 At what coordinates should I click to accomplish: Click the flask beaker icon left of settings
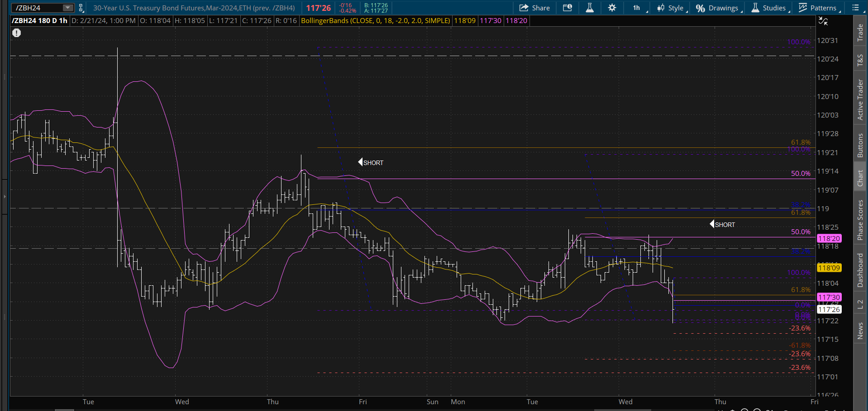click(x=590, y=8)
